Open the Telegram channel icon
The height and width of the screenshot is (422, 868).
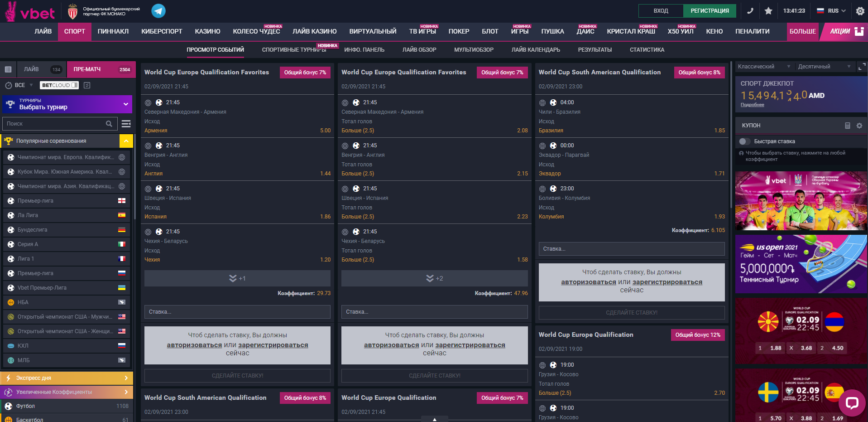point(158,11)
